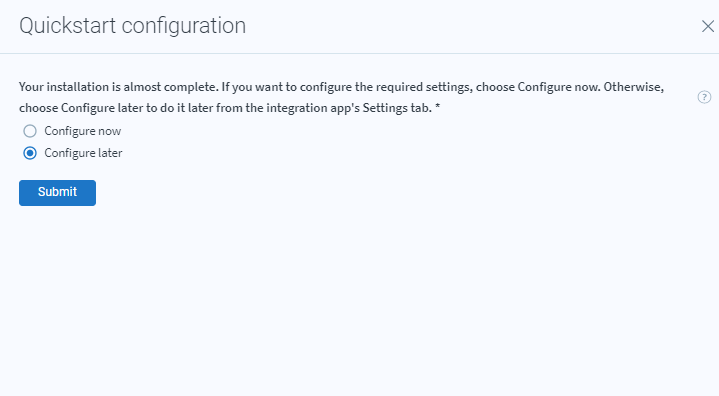This screenshot has width=719, height=396.
Task: Click the 'Configure now' option label
Action: pos(83,131)
